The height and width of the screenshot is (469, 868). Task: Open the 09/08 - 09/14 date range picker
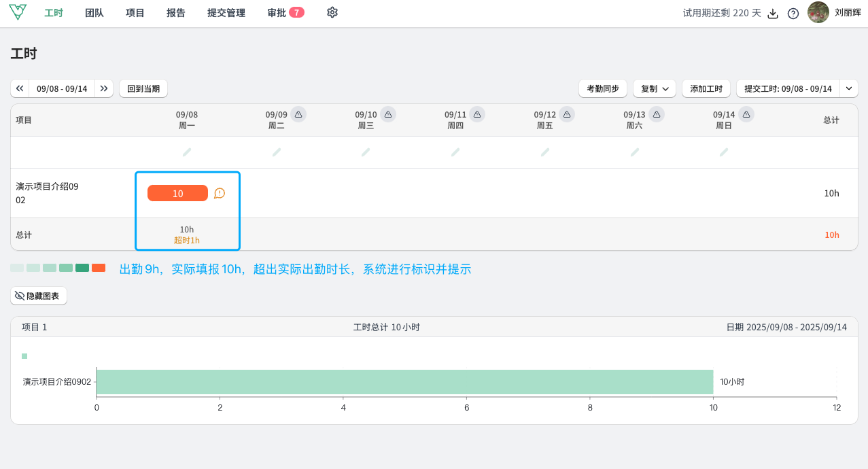(x=62, y=88)
